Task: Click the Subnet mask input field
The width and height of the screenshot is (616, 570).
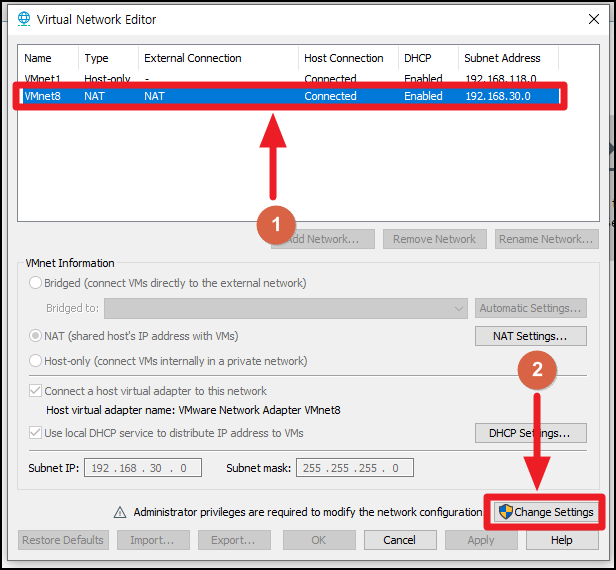Action: coord(355,467)
